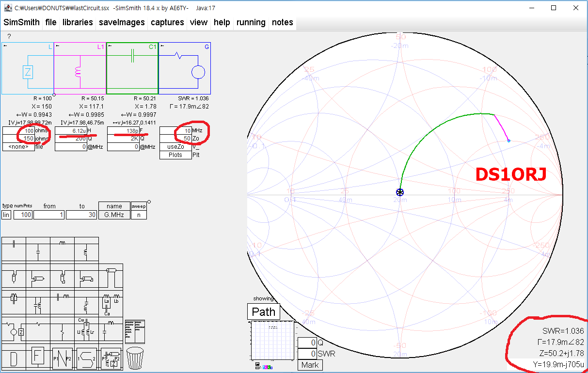Open the file menu

(x=51, y=22)
